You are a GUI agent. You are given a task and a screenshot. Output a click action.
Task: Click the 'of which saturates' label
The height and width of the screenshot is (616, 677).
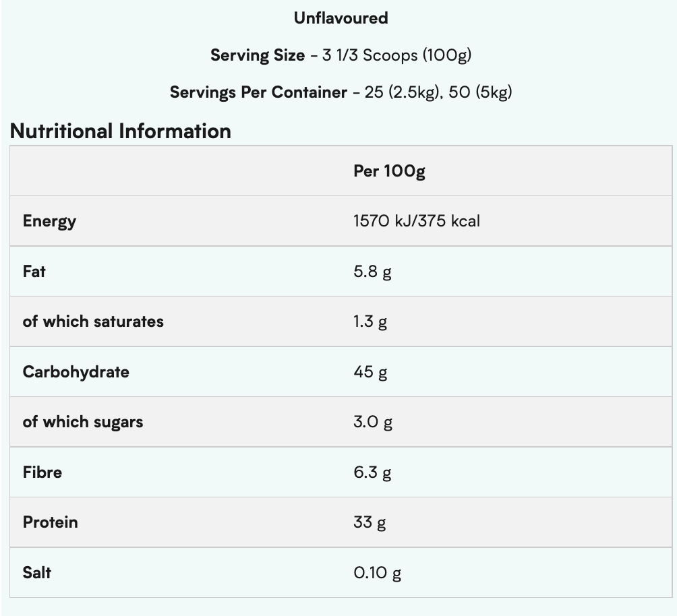point(93,321)
